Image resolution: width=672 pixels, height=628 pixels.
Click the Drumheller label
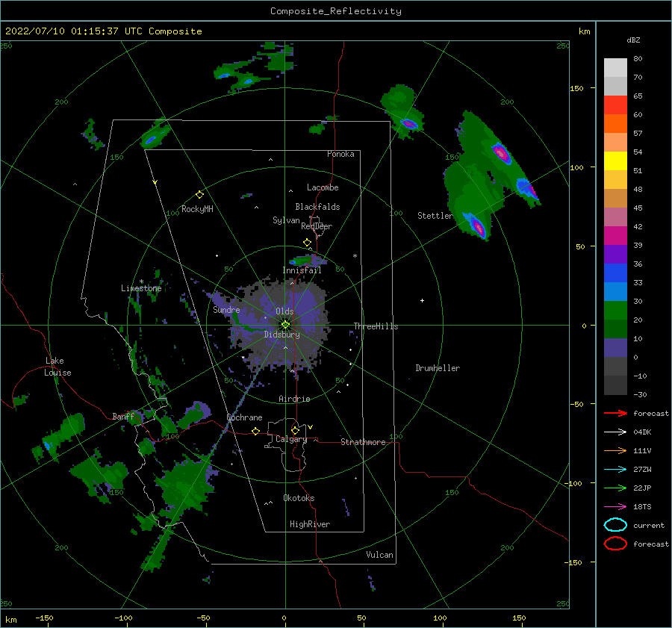click(x=438, y=368)
